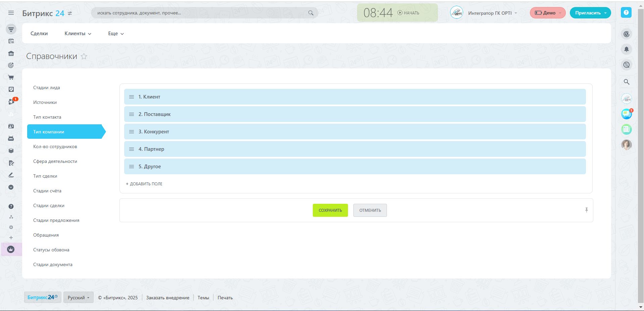The image size is (644, 311).
Task: Click the НАЧАТЬ workday button
Action: tap(408, 13)
